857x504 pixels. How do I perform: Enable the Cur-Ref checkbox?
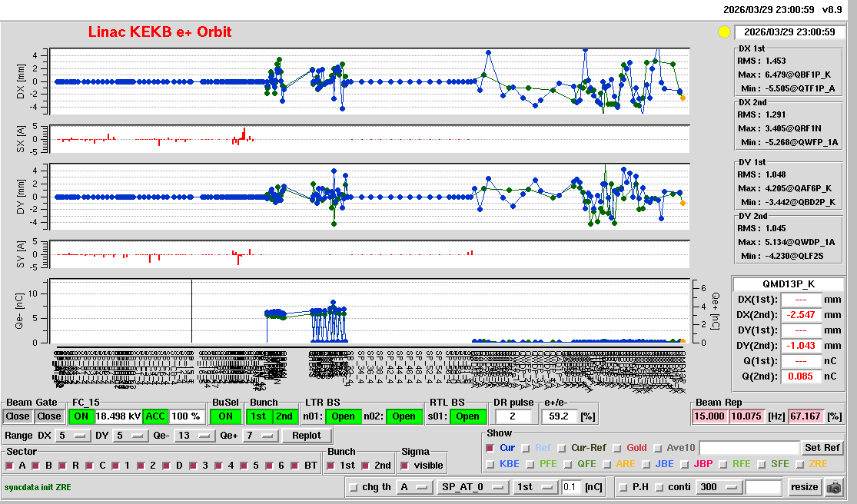pos(563,448)
